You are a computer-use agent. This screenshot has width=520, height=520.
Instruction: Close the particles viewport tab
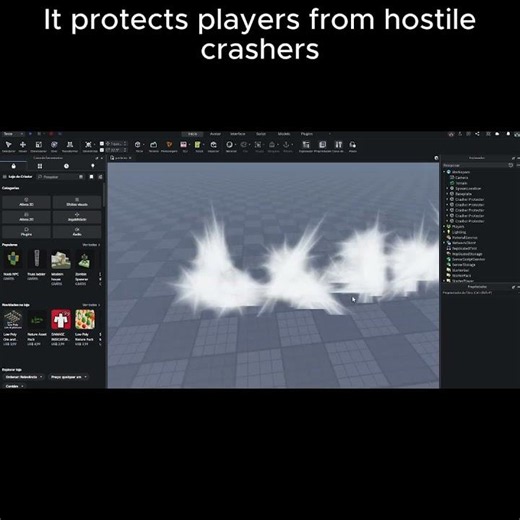(x=130, y=158)
